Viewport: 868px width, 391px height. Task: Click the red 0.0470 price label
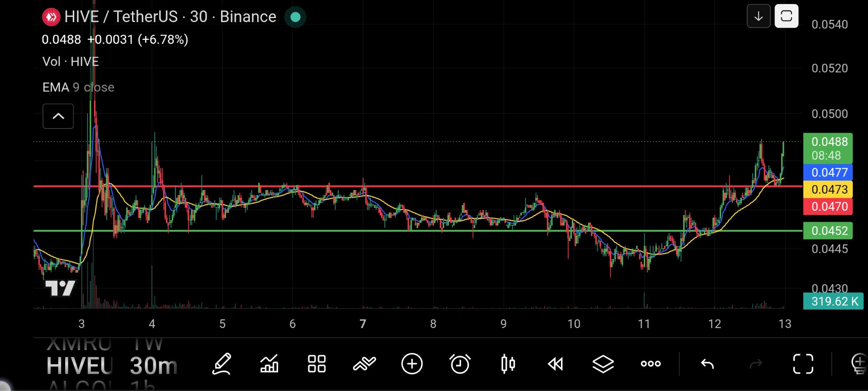point(828,207)
